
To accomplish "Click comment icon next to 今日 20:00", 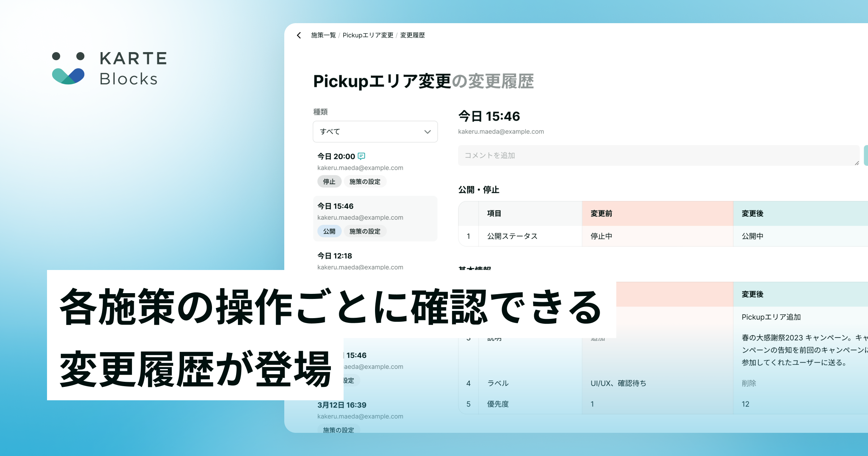I will 361,156.
